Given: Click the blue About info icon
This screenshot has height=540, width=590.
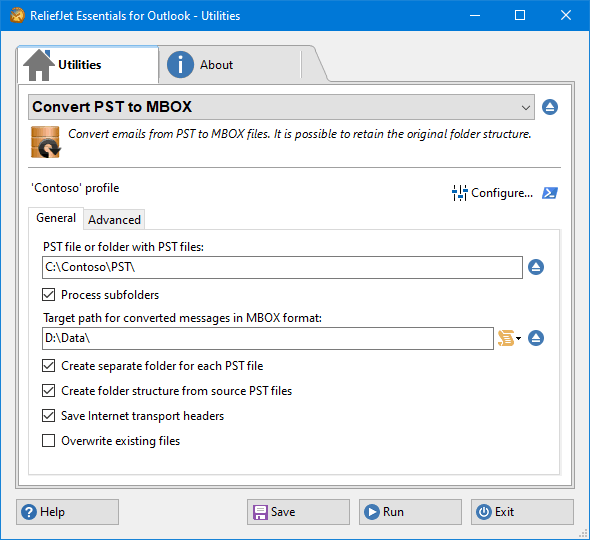Looking at the screenshot, I should (x=180, y=64).
